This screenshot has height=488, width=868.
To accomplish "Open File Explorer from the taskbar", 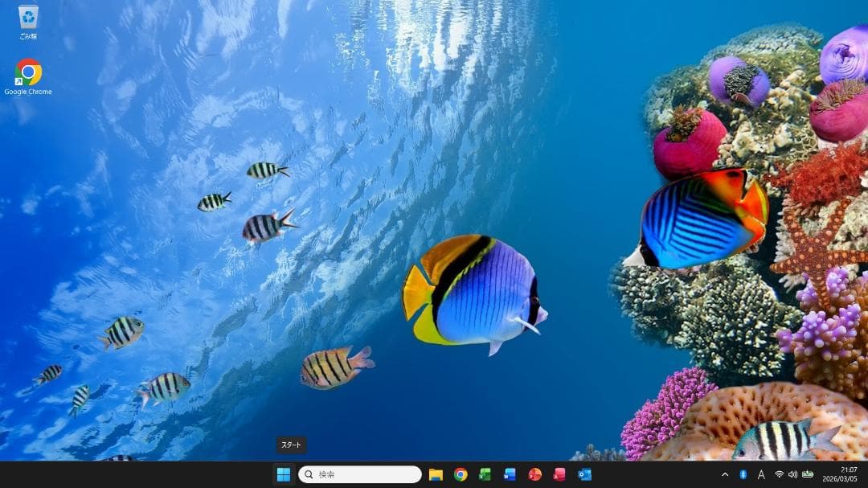I will click(435, 474).
